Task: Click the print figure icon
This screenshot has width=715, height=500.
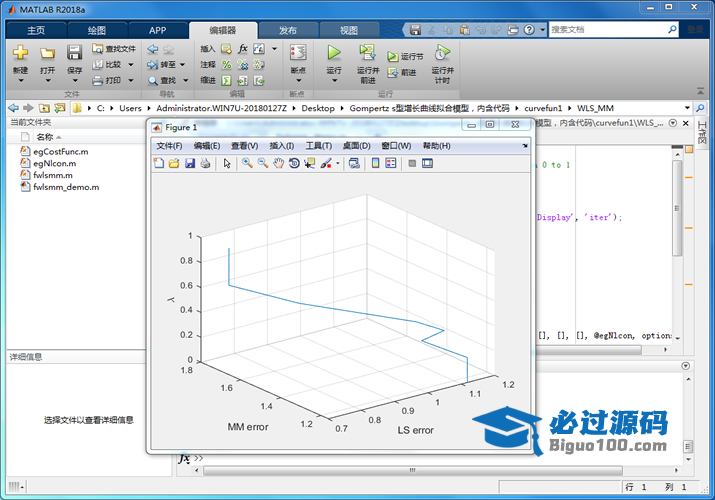Action: 205,163
